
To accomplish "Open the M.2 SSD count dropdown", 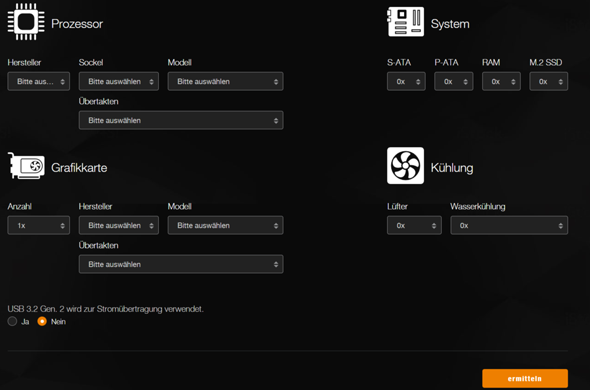I will [549, 81].
